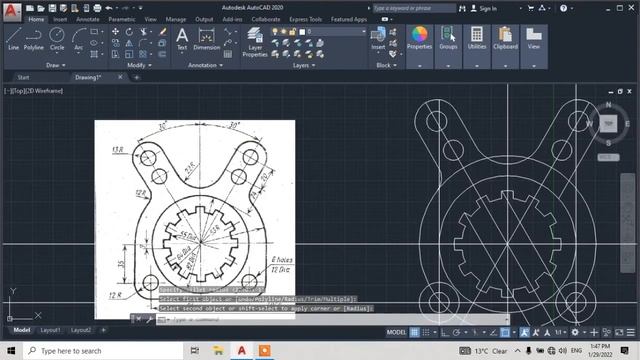640x360 pixels.
Task: Click the MODEL space button in status bar
Action: [x=396, y=332]
